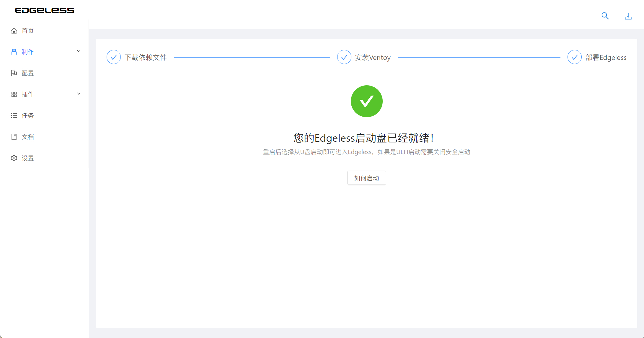Click the 下载依赖文件 step label
Screen dimensions: 644x338
tap(146, 58)
